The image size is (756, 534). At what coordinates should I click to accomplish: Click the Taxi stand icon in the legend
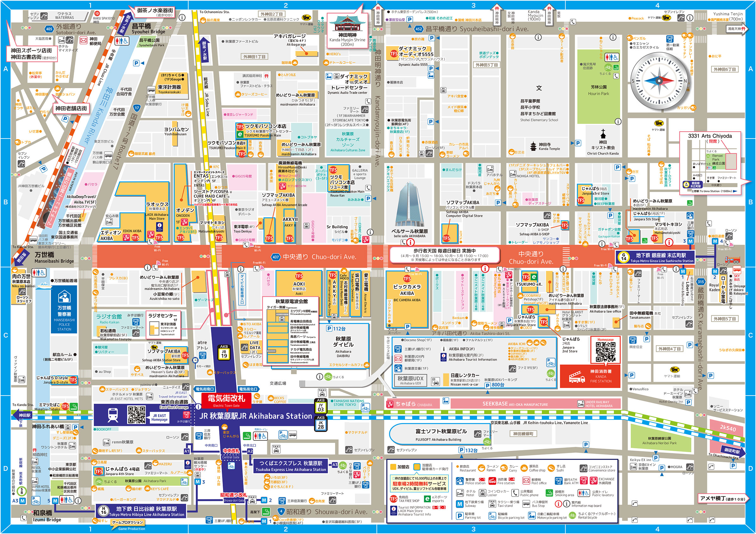[492, 504]
